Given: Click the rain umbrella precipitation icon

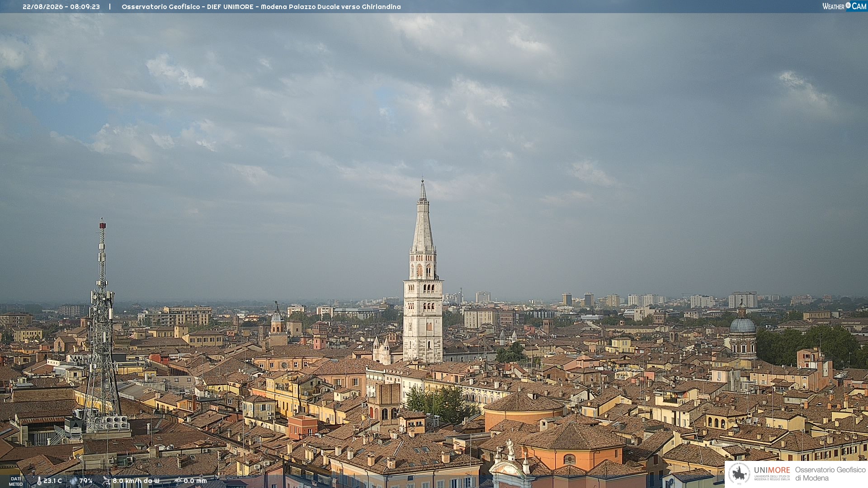Looking at the screenshot, I should click(x=178, y=481).
